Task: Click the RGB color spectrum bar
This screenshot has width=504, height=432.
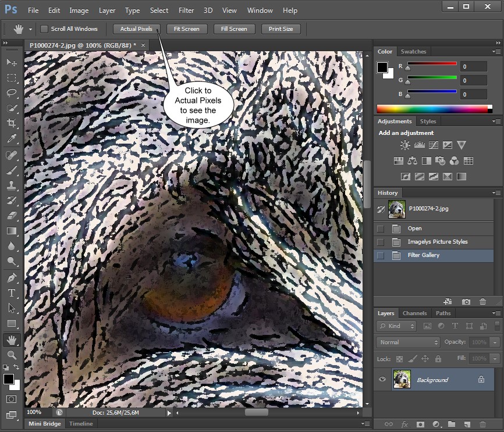Action: (432, 109)
